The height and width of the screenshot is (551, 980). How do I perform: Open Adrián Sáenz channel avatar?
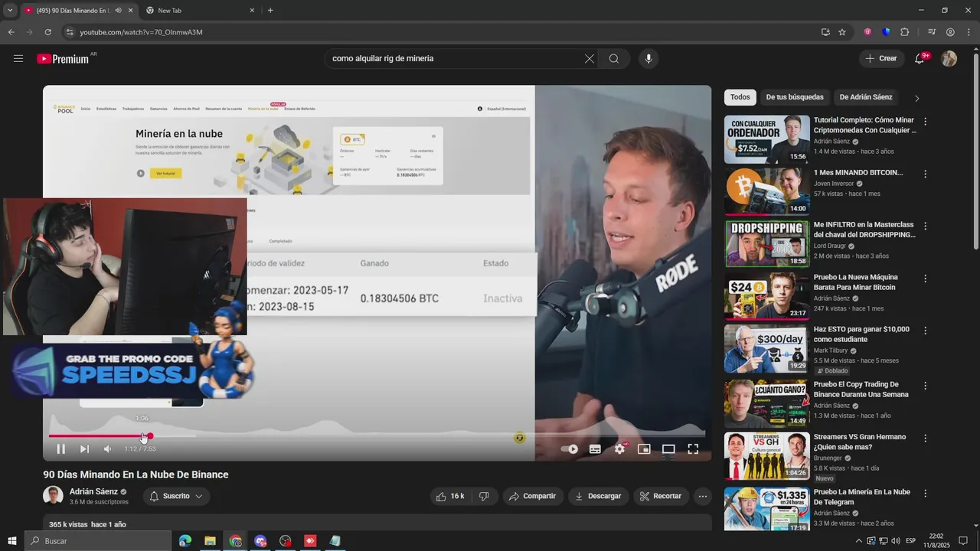(53, 496)
